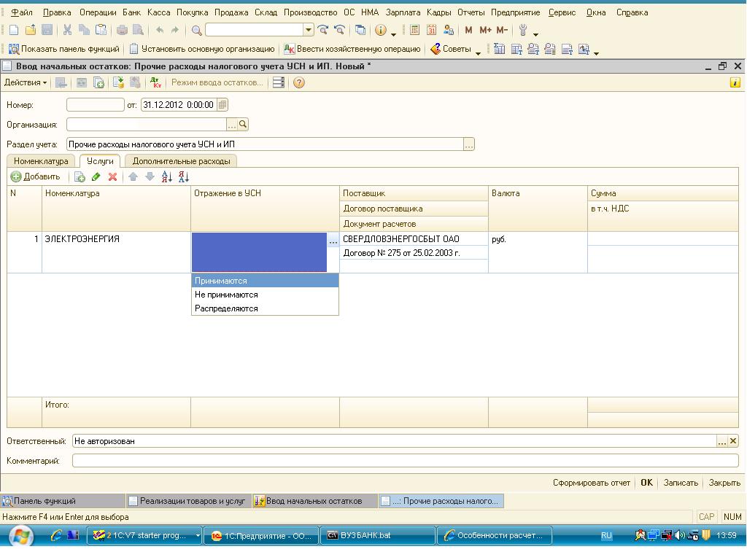
Task: Click the Добавить button to add a row
Action: [x=36, y=176]
